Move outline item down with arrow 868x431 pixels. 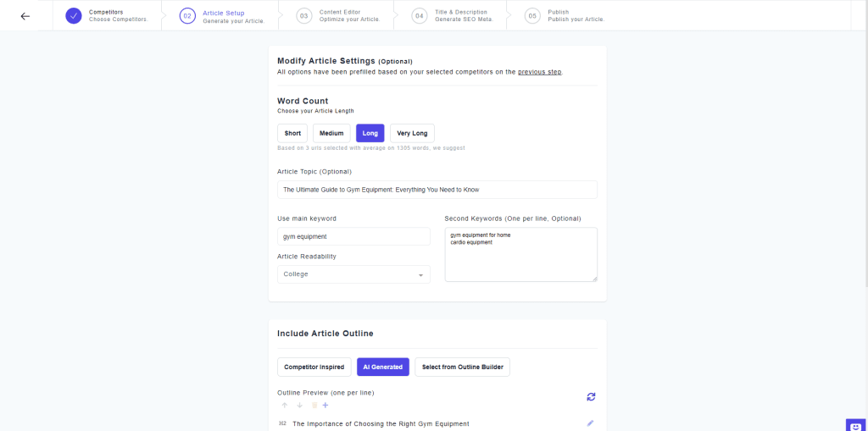pos(299,406)
